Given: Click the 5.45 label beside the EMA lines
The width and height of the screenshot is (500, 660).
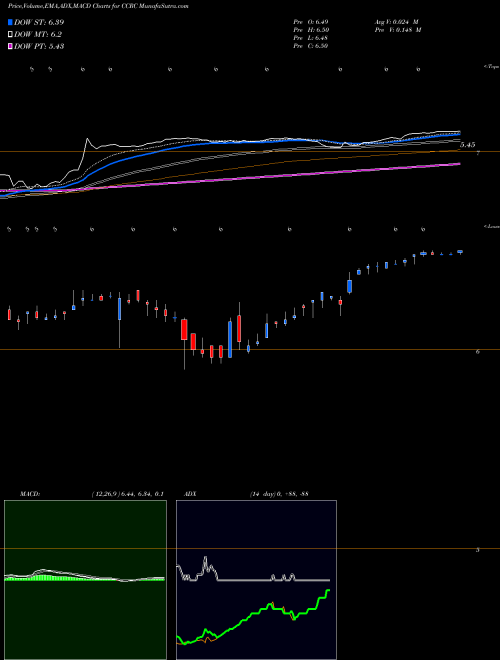Looking at the screenshot, I should click(467, 145).
